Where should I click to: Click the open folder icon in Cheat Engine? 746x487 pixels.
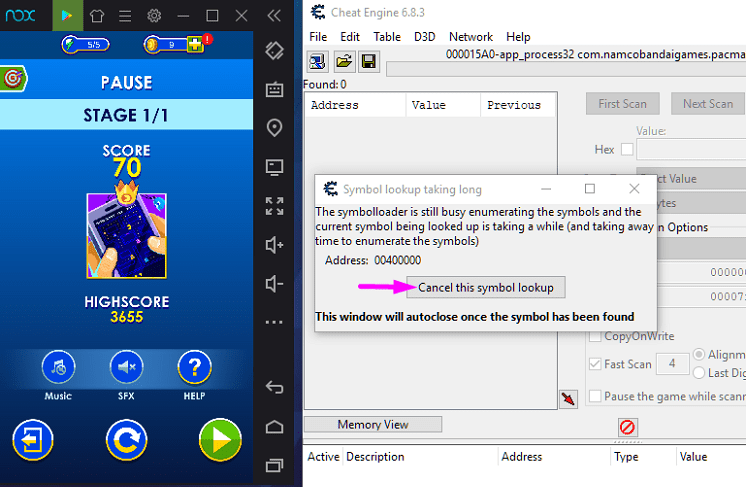pyautogui.click(x=344, y=61)
